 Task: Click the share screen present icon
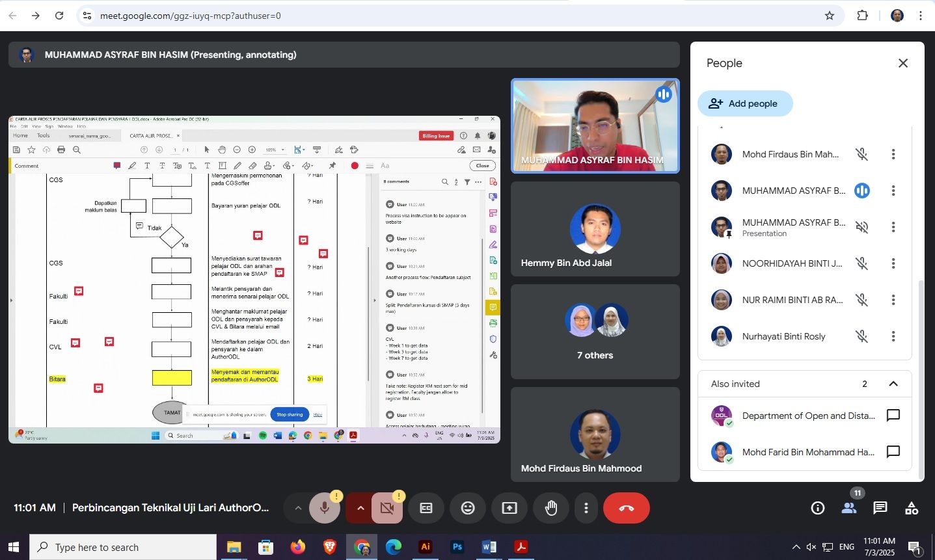509,508
